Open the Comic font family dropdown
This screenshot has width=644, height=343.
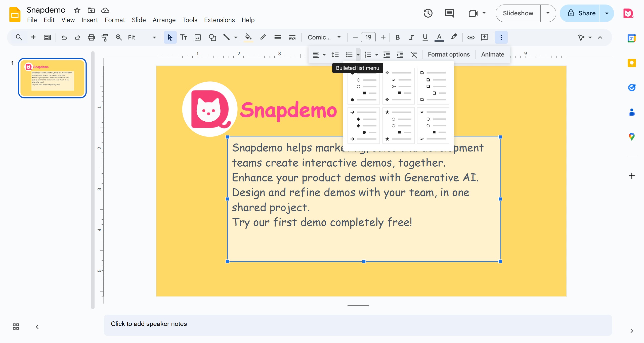(324, 37)
